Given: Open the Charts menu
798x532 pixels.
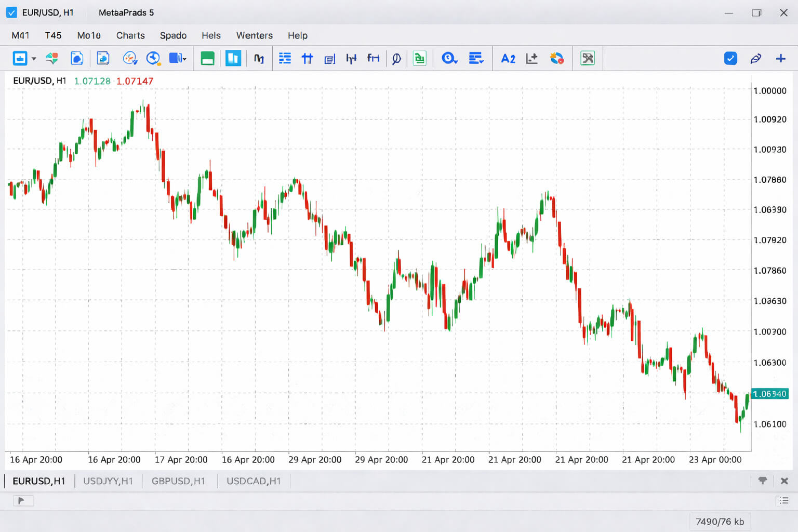Looking at the screenshot, I should [x=130, y=35].
